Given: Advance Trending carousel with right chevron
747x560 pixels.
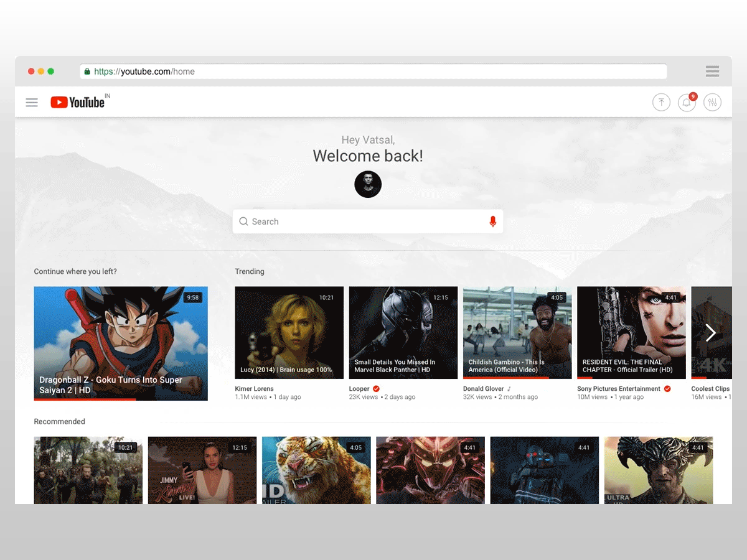Looking at the screenshot, I should point(710,333).
